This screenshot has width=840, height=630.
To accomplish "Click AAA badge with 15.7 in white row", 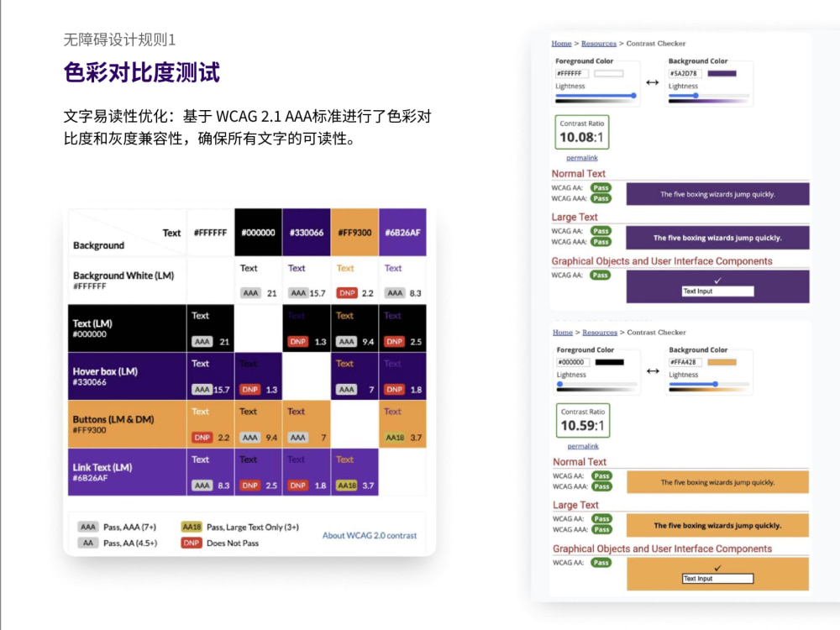I will (298, 293).
